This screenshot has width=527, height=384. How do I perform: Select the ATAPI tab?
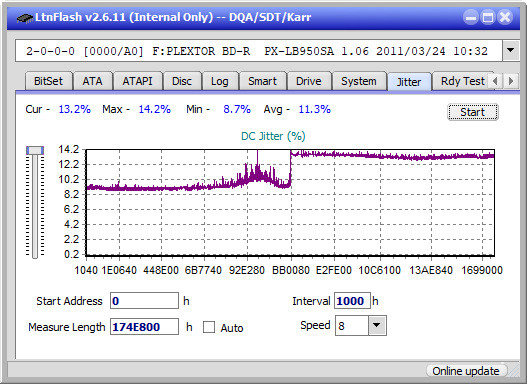137,81
